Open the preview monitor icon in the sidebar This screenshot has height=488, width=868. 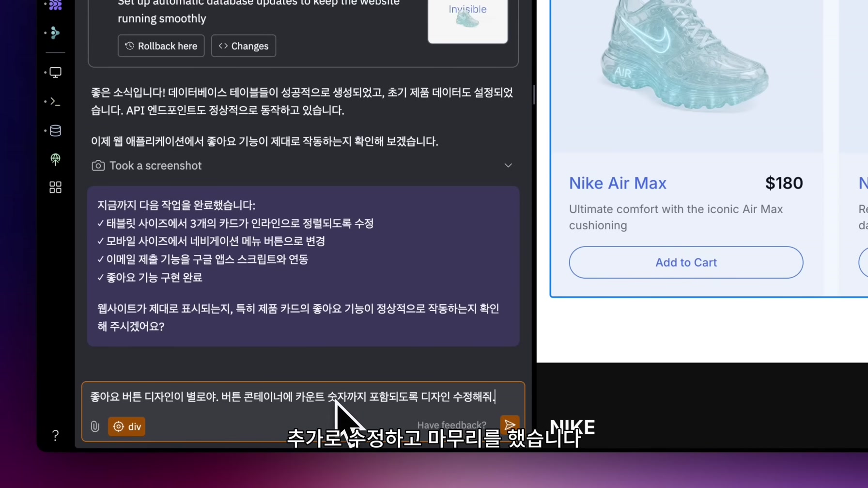[55, 72]
